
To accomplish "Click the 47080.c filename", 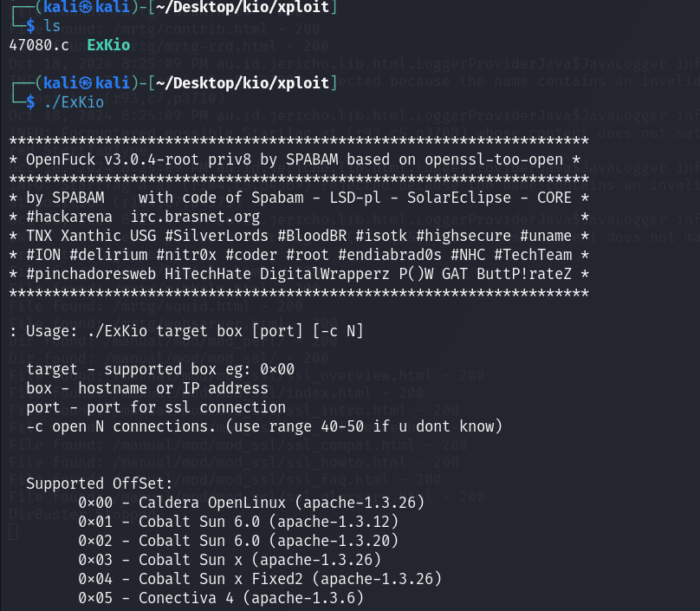I will tap(39, 45).
